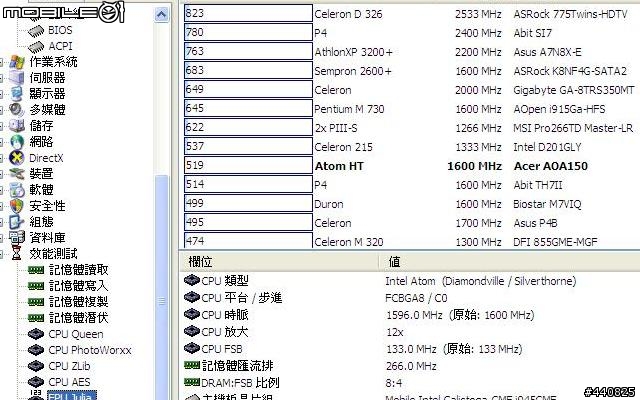The image size is (640, 400).
Task: Open CPU AES benchmark
Action: tap(69, 382)
